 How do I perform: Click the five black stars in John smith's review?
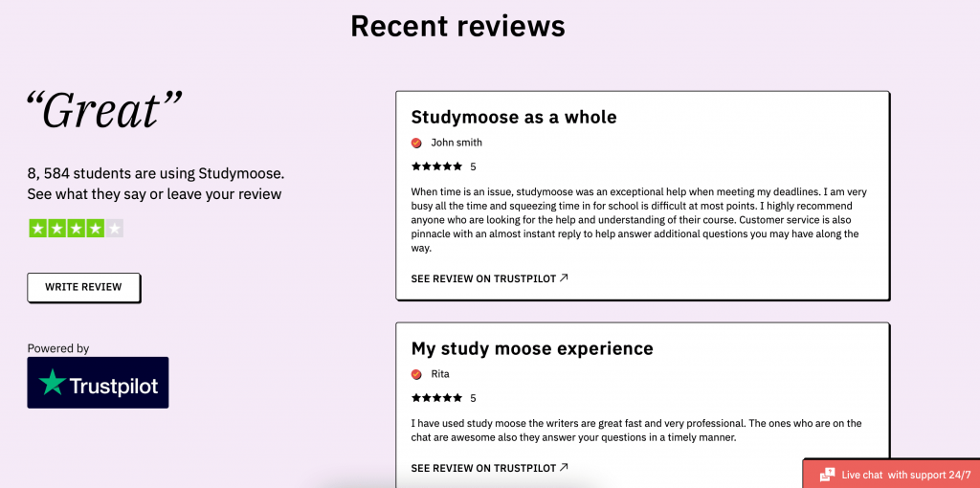436,166
